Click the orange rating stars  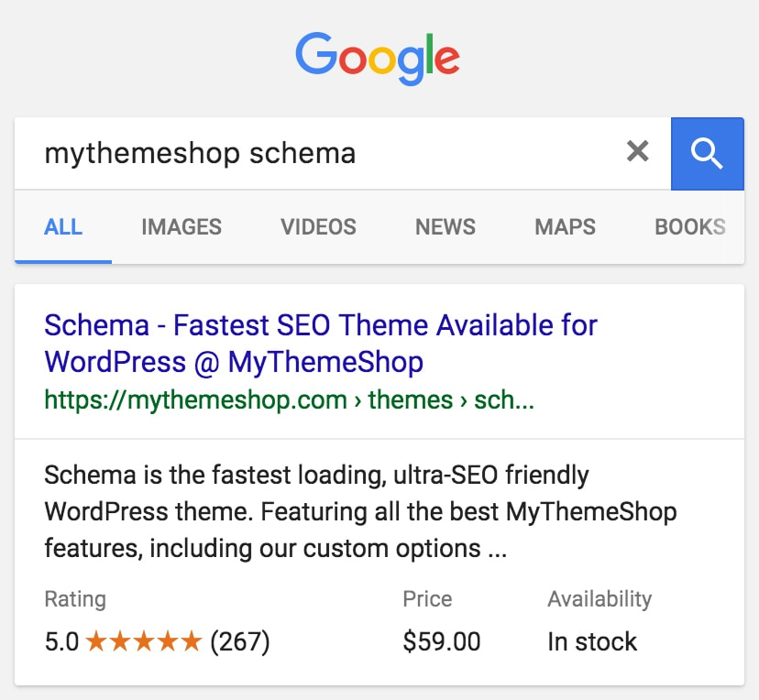point(144,641)
